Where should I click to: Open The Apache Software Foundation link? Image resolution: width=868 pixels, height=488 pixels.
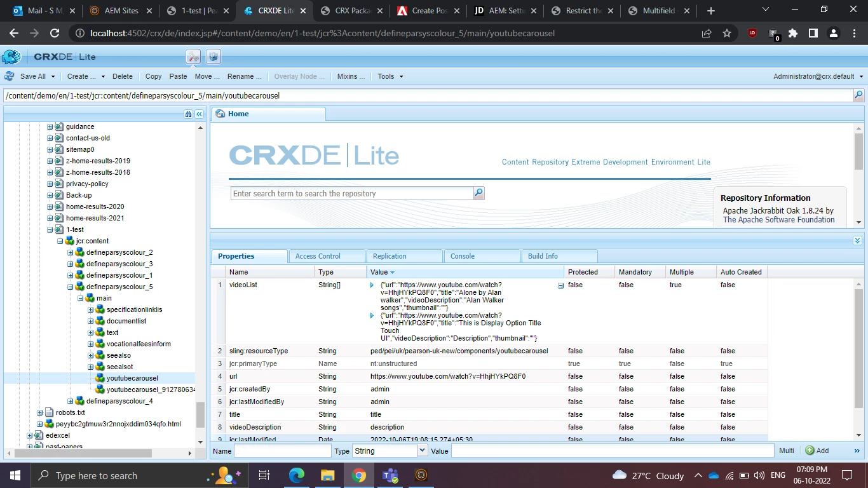click(778, 220)
